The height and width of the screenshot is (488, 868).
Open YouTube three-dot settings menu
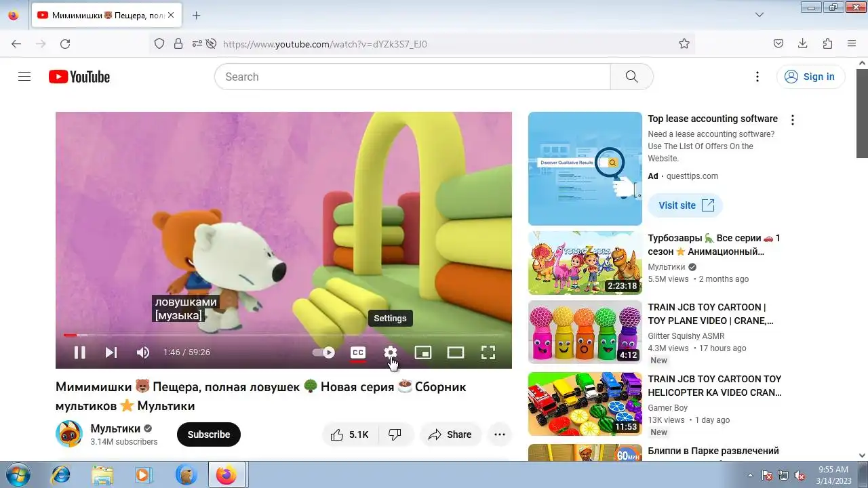757,77
